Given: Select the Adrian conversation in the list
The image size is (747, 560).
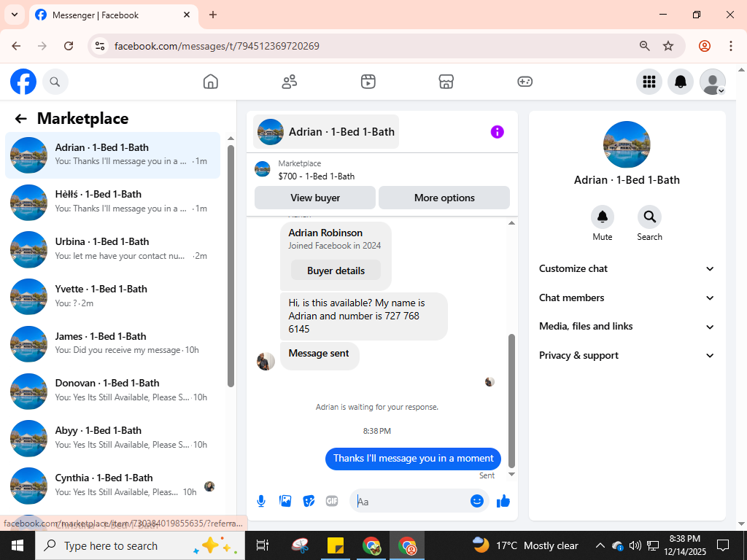Looking at the screenshot, I should 112,155.
